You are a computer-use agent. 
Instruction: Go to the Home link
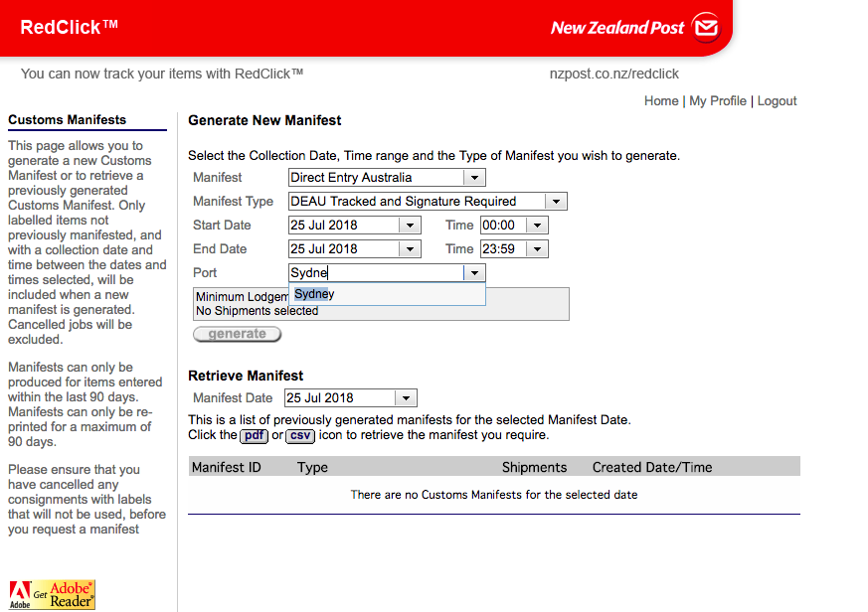661,100
